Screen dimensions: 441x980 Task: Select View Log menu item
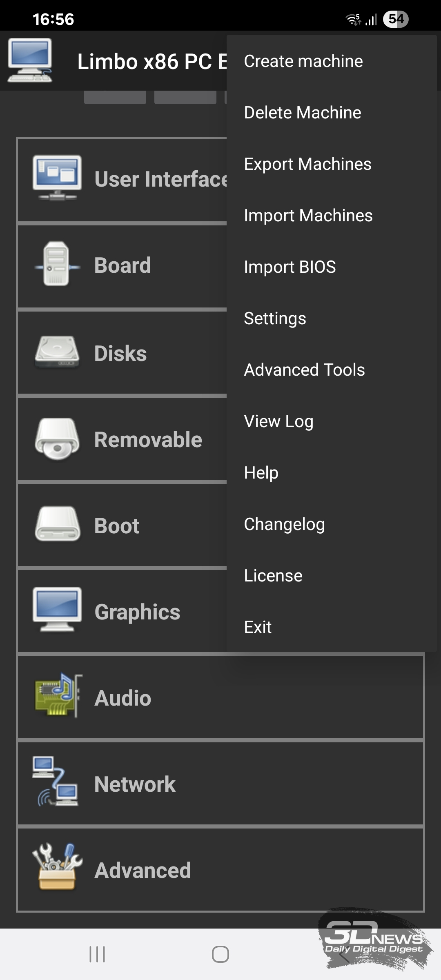point(278,421)
